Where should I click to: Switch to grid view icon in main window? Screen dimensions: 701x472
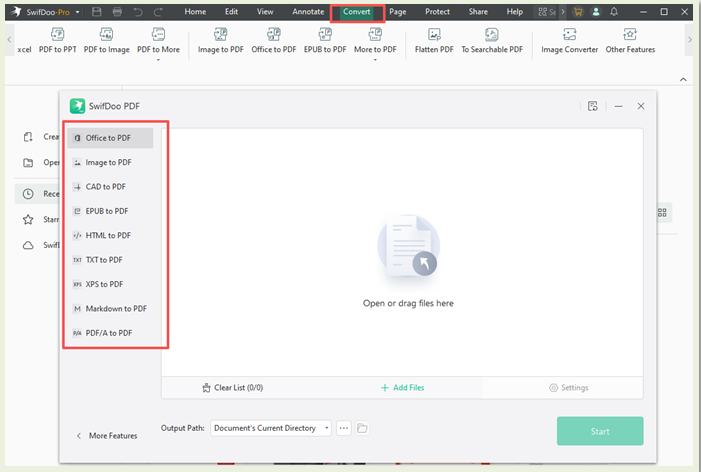pyautogui.click(x=662, y=213)
